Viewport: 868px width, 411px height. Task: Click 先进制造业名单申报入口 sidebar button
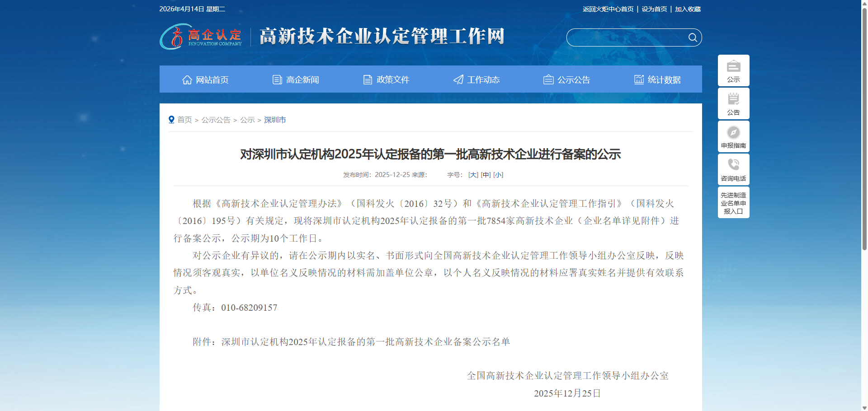pos(733,203)
